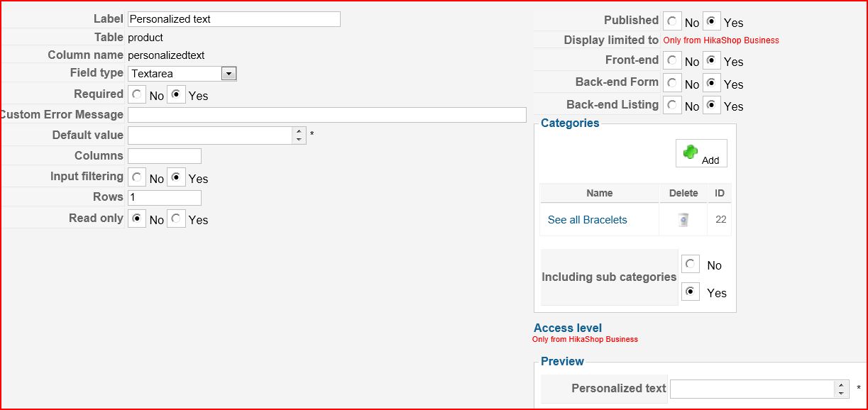This screenshot has width=868, height=410.
Task: Click the Default value scroll-down arrow
Action: click(300, 140)
